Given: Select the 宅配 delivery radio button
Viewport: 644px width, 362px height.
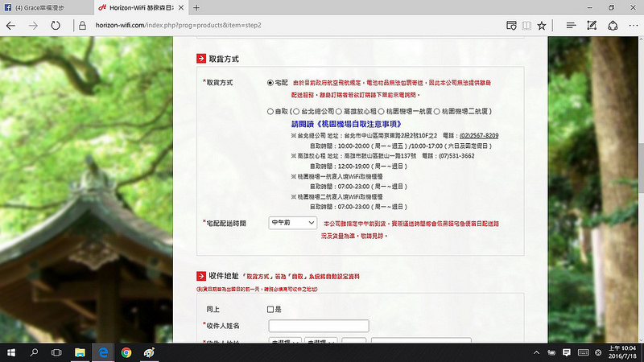Looking at the screenshot, I should (x=270, y=83).
